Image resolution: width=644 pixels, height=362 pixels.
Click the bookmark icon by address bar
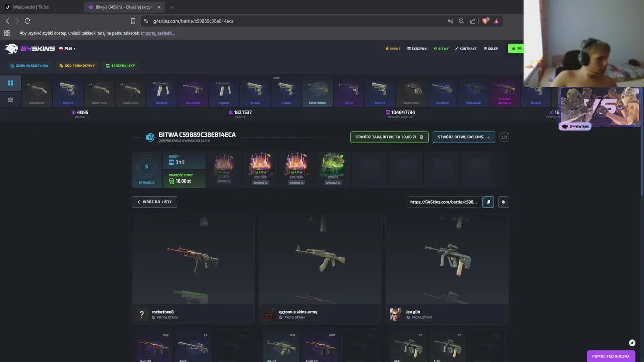click(x=133, y=21)
